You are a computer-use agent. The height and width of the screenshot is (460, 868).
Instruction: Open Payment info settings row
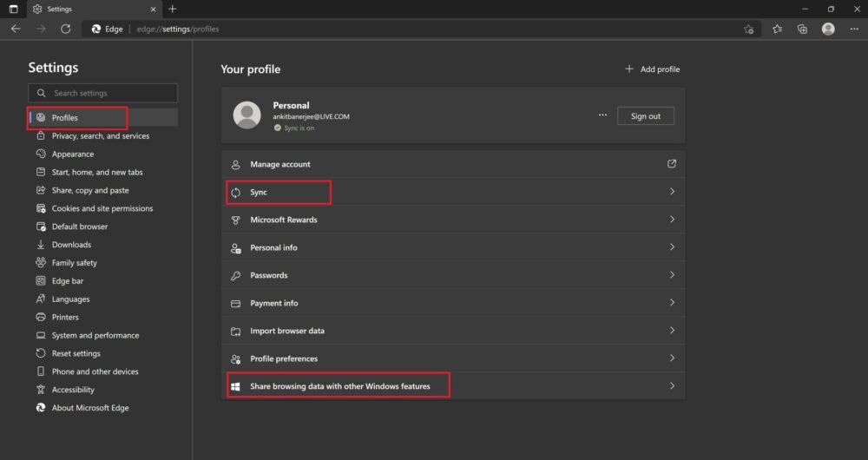coord(451,303)
